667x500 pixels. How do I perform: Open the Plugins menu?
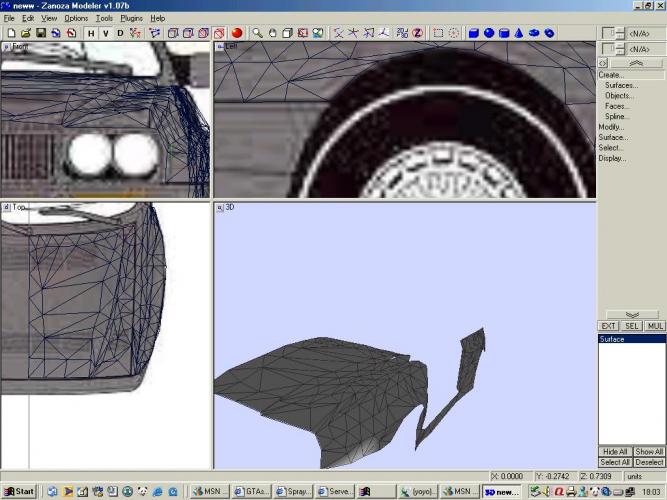click(131, 18)
